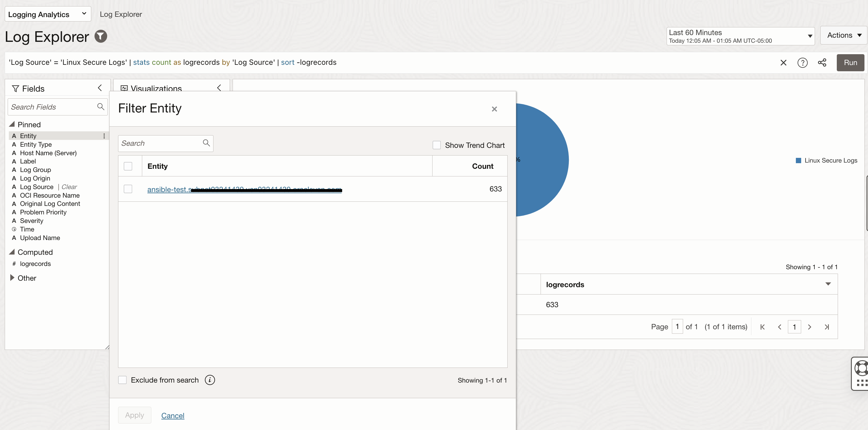Open the Last 60 Minutes time range dropdown
Image resolution: width=868 pixels, height=430 pixels.
pyautogui.click(x=740, y=36)
